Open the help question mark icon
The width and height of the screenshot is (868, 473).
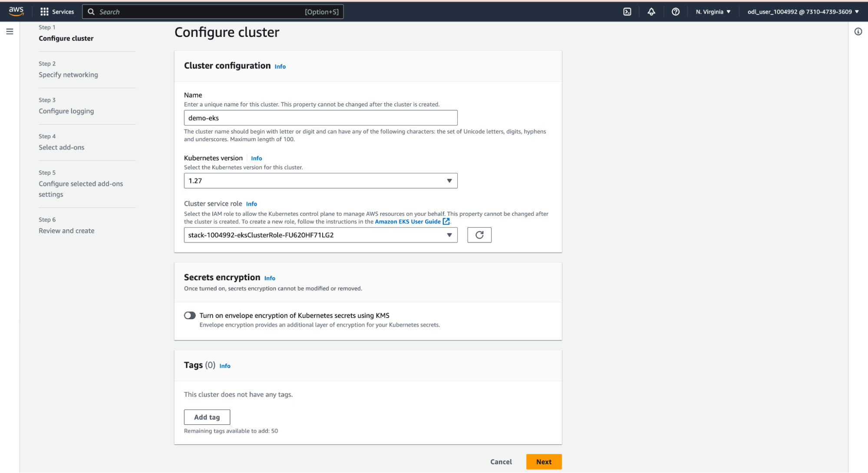(675, 12)
